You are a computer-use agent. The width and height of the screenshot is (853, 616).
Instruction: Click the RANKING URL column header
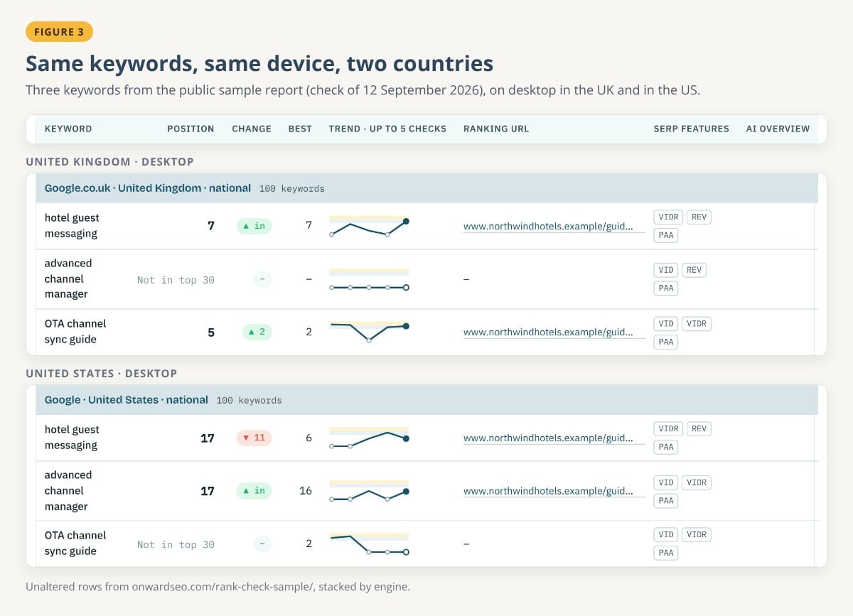(x=496, y=129)
